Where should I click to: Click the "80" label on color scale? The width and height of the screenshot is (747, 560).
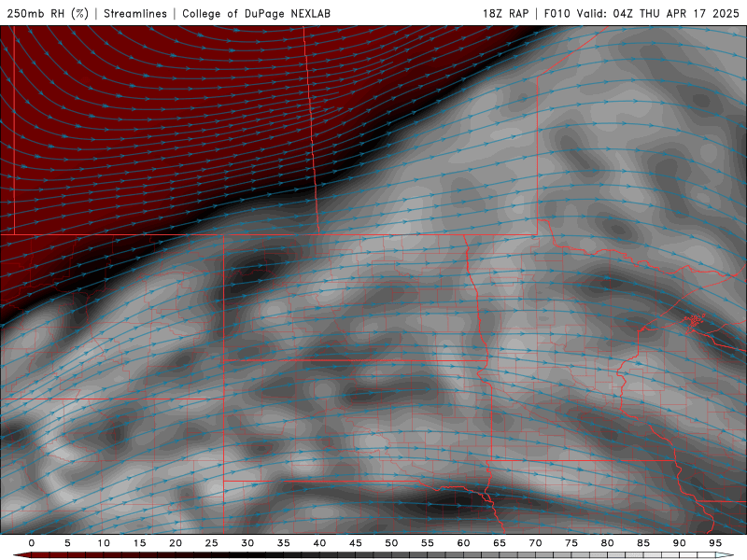click(608, 543)
